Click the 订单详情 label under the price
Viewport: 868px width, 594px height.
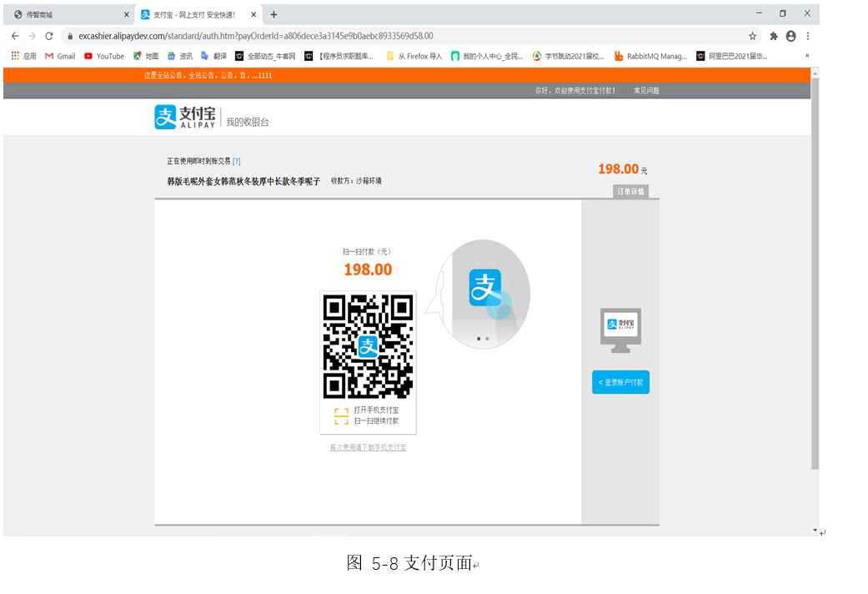[x=630, y=190]
